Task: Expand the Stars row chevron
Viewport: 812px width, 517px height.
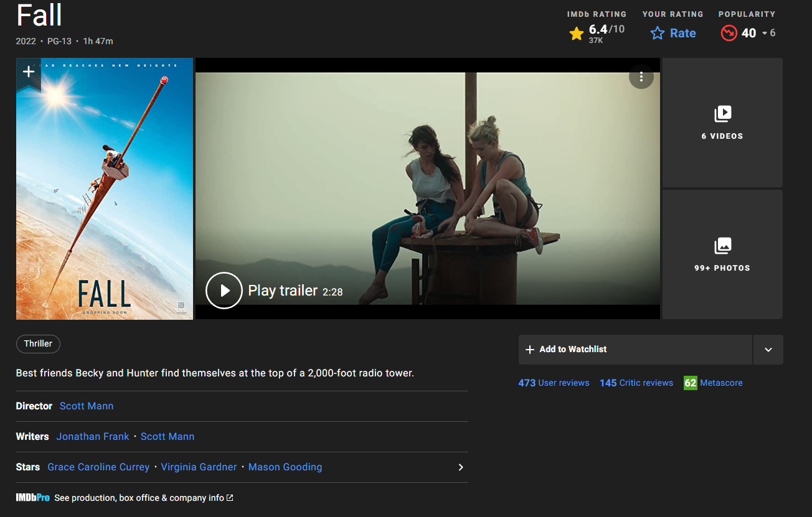Action: (x=461, y=467)
